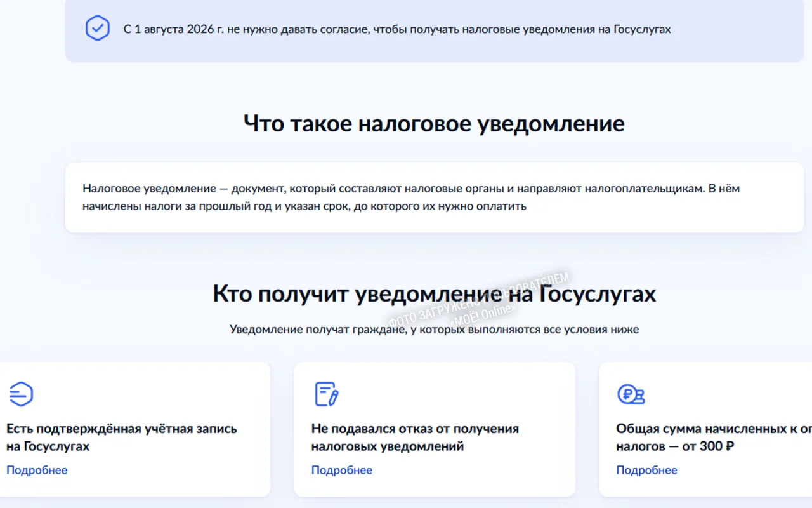Click the 'Не подавался отказ от получения' title
Screen dimensions: 812x508
click(x=415, y=429)
